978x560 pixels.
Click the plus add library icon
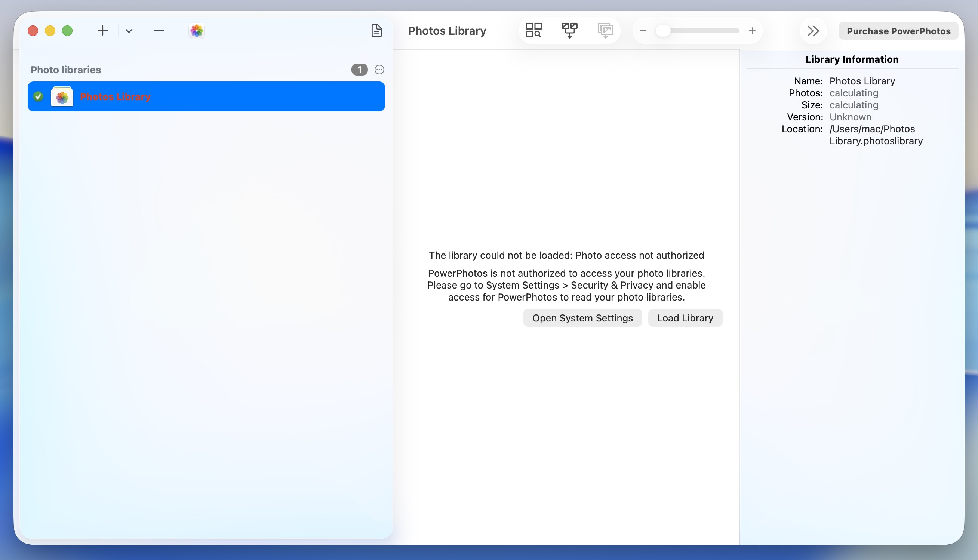(102, 31)
